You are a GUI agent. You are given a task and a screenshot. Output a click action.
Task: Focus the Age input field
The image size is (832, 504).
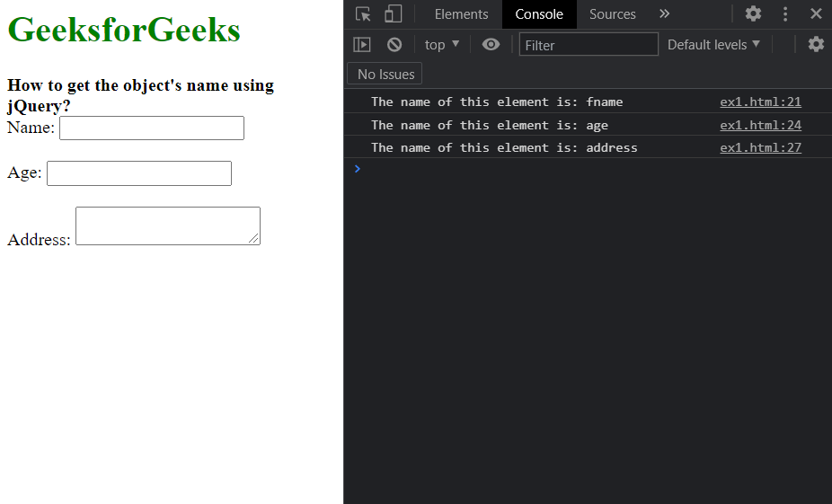[x=139, y=173]
